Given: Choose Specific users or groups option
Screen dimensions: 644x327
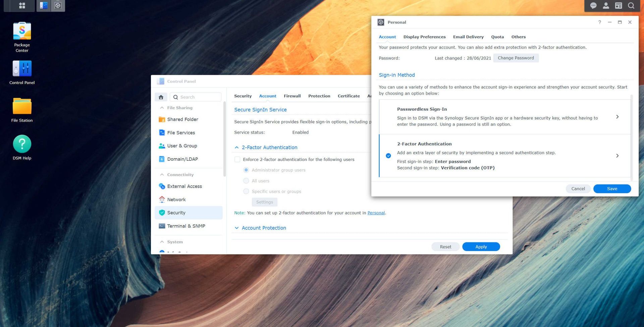Looking at the screenshot, I should click(x=246, y=191).
